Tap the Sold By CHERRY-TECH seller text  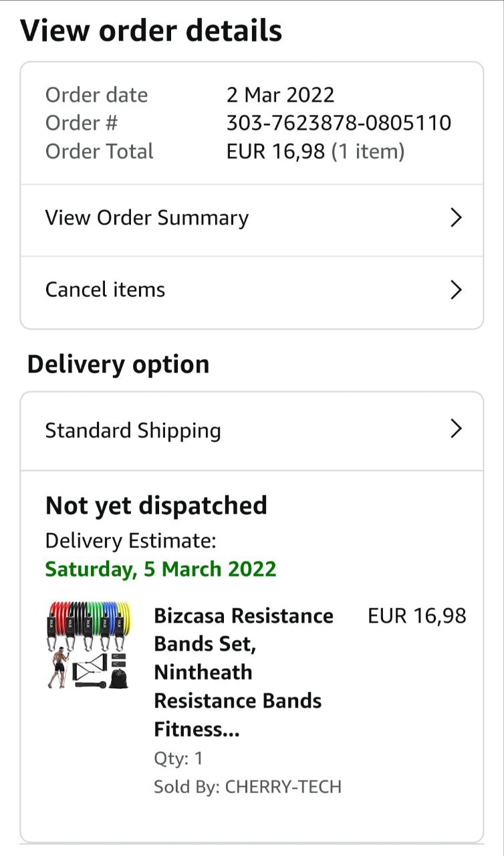[247, 786]
